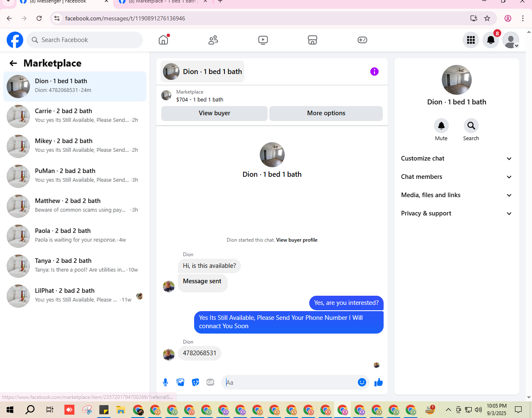Go back using the arrow beside Marketplace

pos(13,63)
